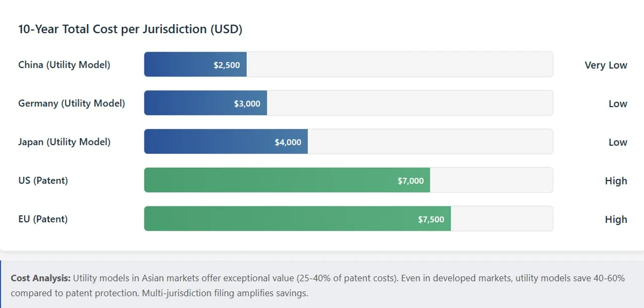The image size is (644, 308).
Task: Click the $4,000 value on Japan's bar
Action: pyautogui.click(x=288, y=143)
